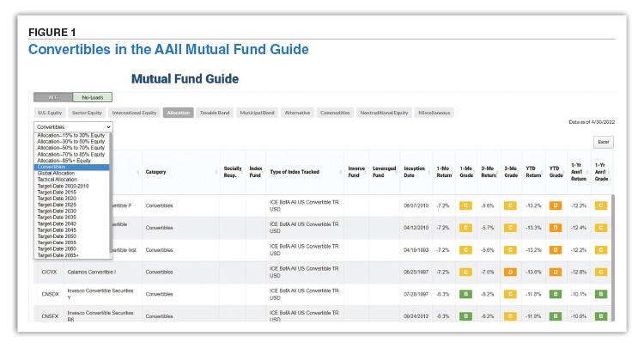The image size is (644, 349).
Task: Sort by Leveraged Fund column header
Action: pos(384,172)
